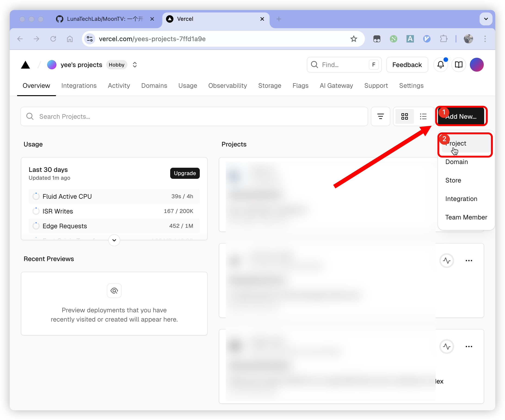Open site information controls in the address bar
The height and width of the screenshot is (420, 505).
(90, 39)
